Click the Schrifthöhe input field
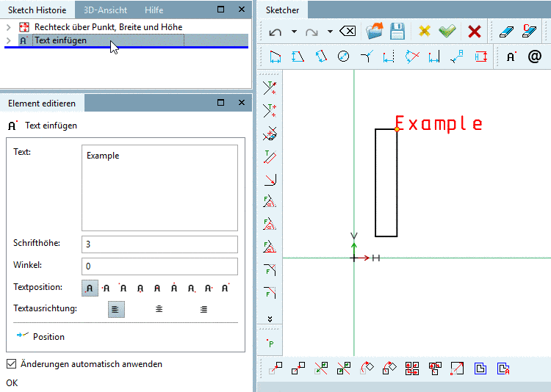 (x=159, y=244)
